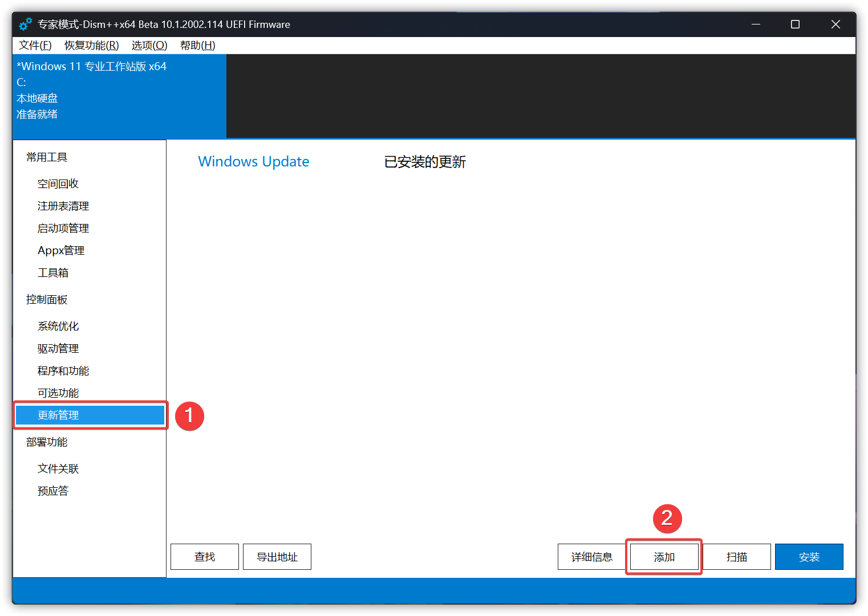Viewport: 868px width, 616px height.
Task: Click the 查找 button
Action: 205,557
